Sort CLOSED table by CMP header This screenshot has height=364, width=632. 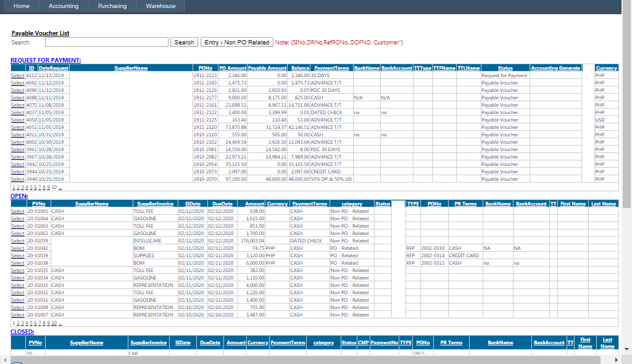[363, 342]
